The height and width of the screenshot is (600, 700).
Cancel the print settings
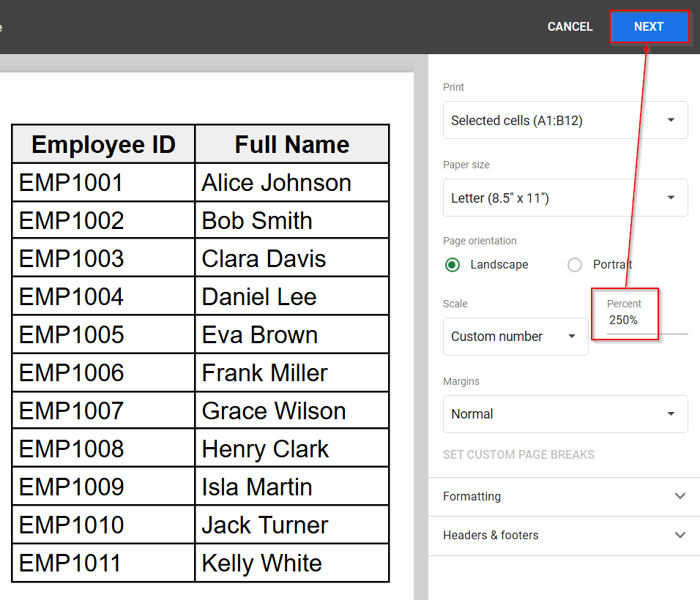tap(570, 27)
